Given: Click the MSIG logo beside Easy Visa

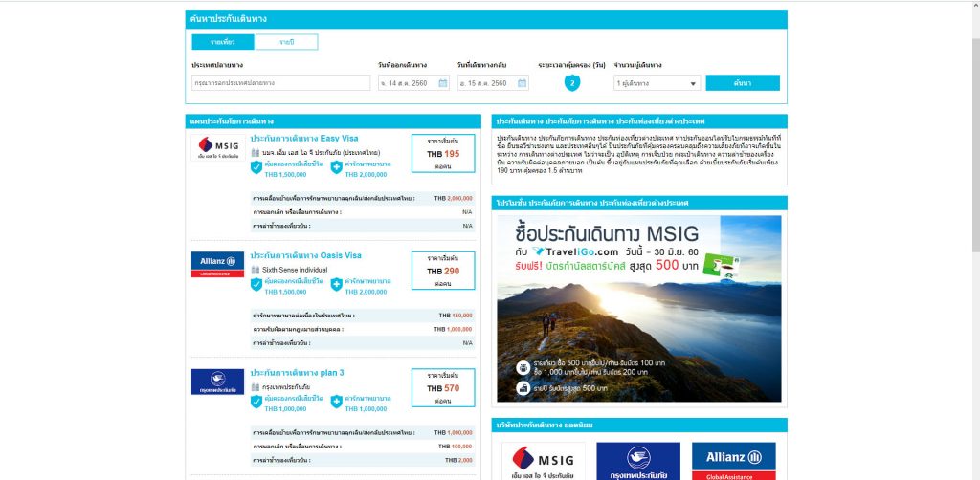Looking at the screenshot, I should [217, 146].
